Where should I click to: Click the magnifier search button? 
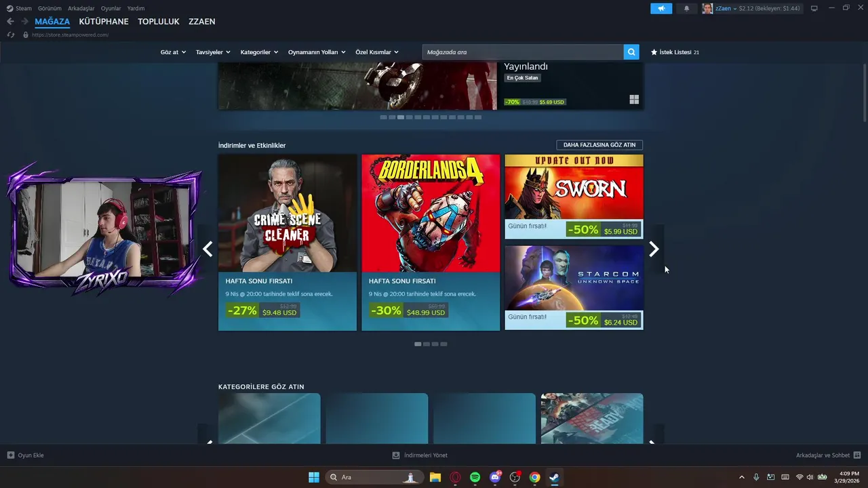click(x=631, y=52)
